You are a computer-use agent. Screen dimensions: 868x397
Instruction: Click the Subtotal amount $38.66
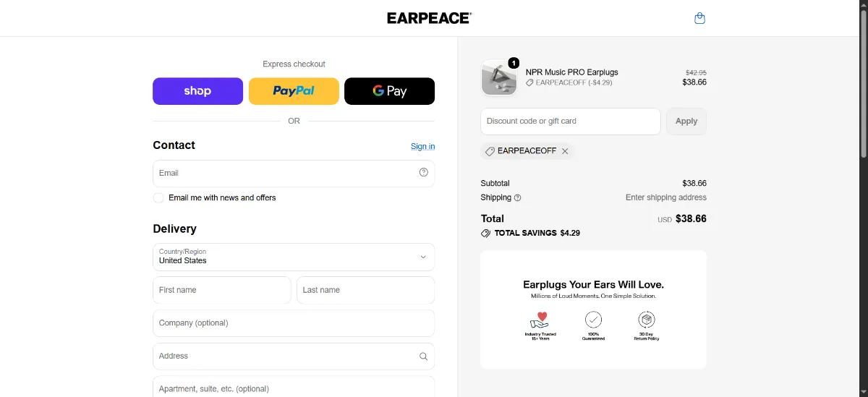tap(694, 184)
